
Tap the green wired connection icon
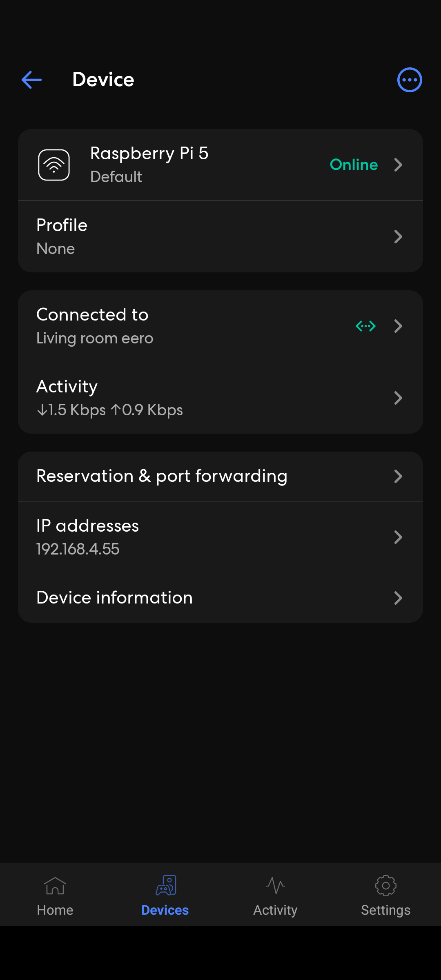pyautogui.click(x=365, y=326)
